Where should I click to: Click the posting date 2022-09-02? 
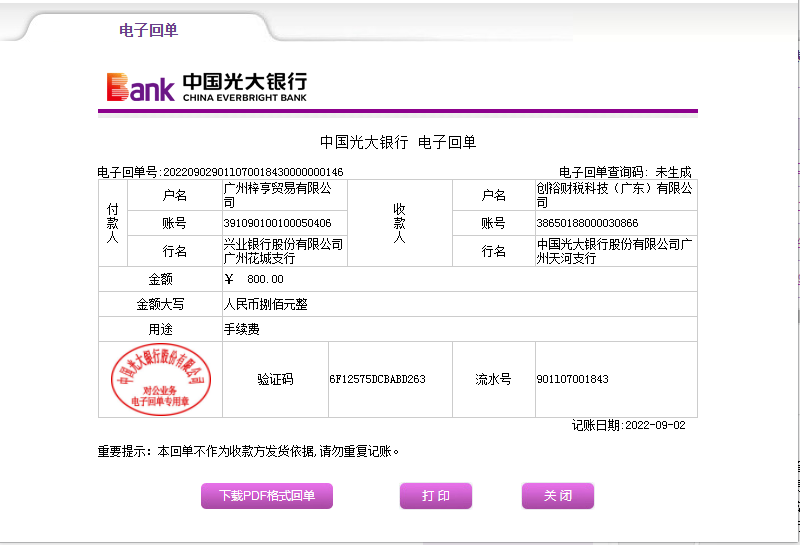tap(655, 425)
